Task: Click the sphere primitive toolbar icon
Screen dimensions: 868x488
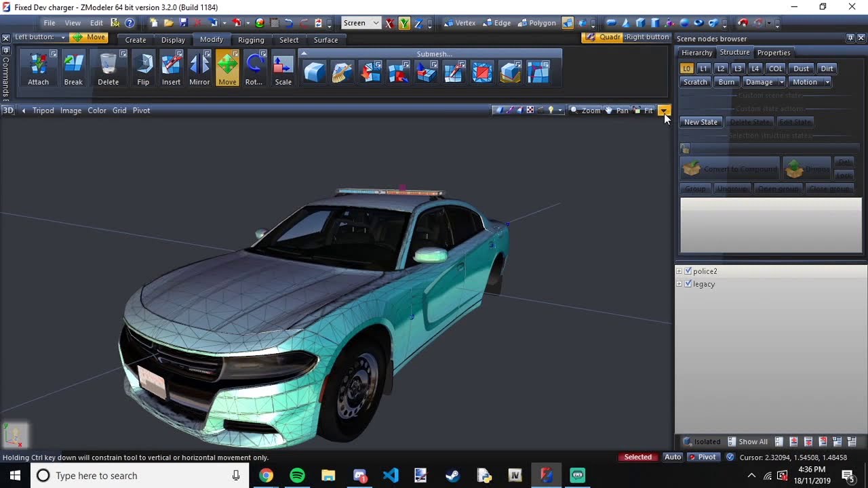Action: pos(684,23)
